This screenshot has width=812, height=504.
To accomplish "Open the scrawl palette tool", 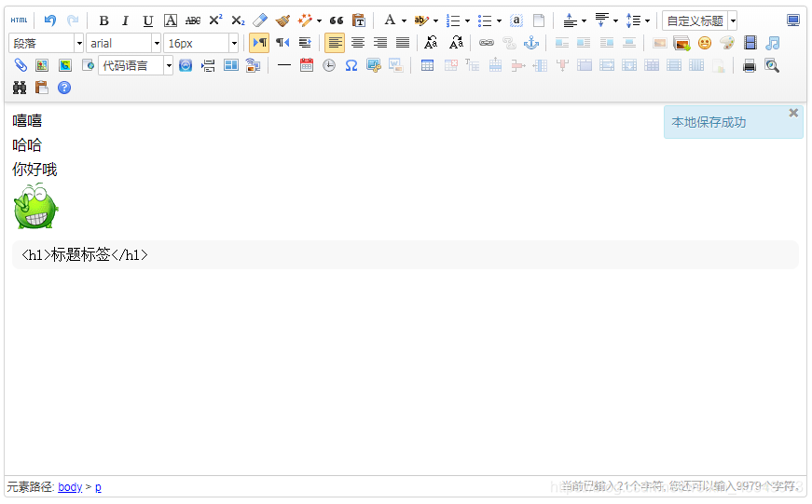I will pos(727,43).
